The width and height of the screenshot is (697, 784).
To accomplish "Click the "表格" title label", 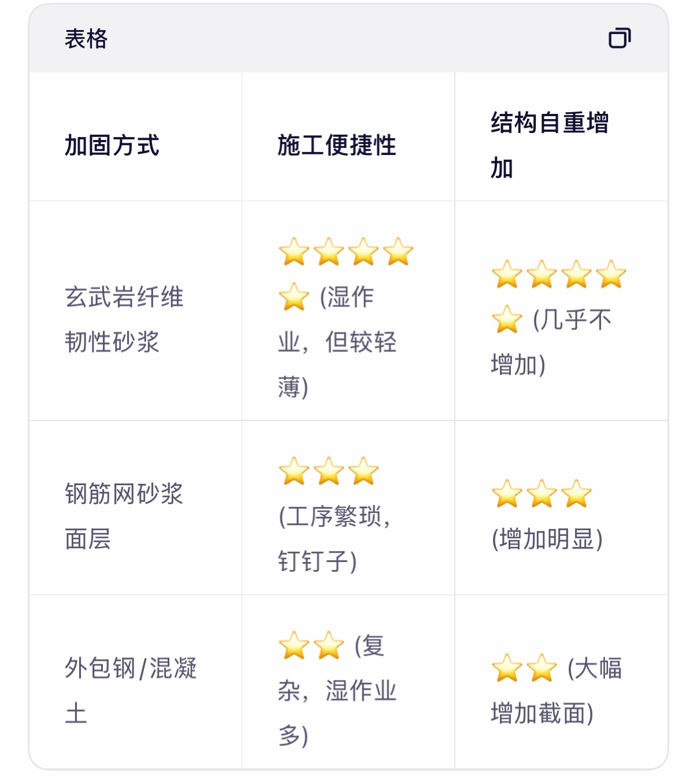I will click(x=86, y=39).
